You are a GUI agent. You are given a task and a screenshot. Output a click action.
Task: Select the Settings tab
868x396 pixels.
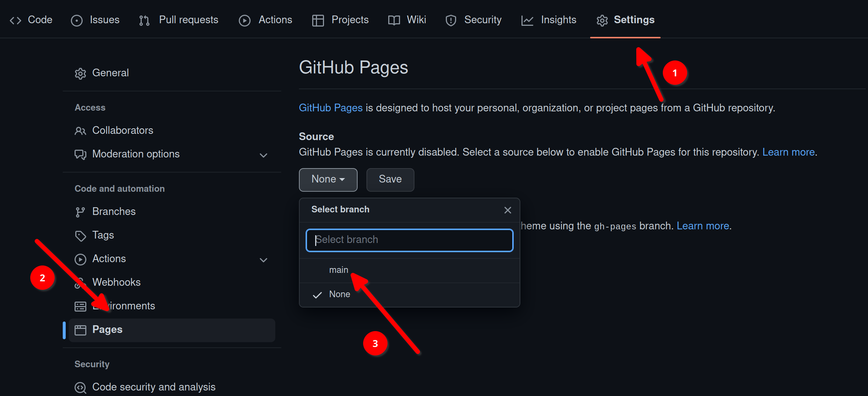pyautogui.click(x=626, y=20)
